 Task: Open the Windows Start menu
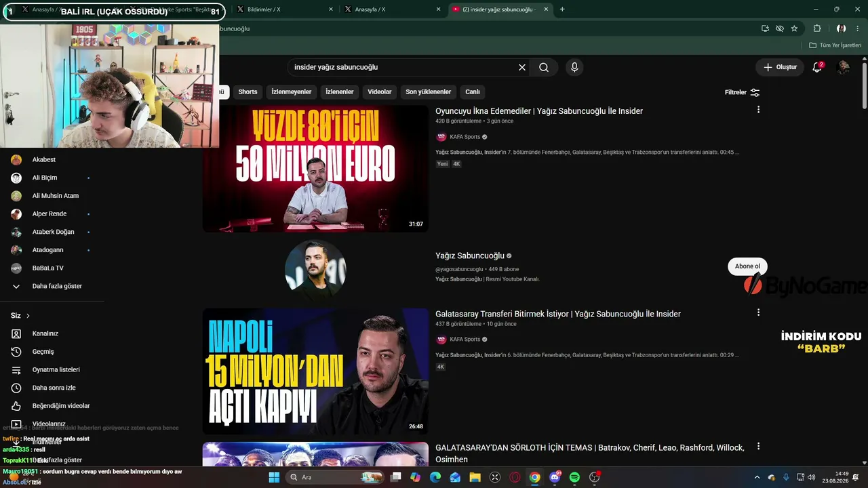point(274,477)
